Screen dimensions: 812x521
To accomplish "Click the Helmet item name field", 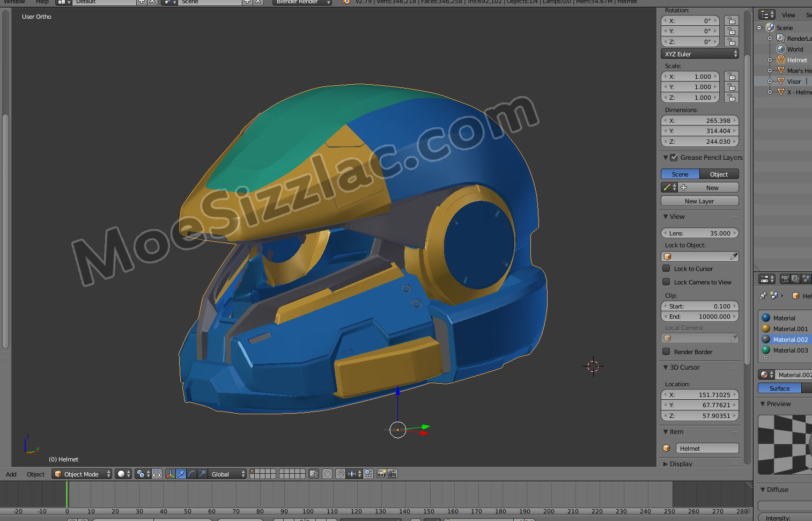I will click(706, 449).
